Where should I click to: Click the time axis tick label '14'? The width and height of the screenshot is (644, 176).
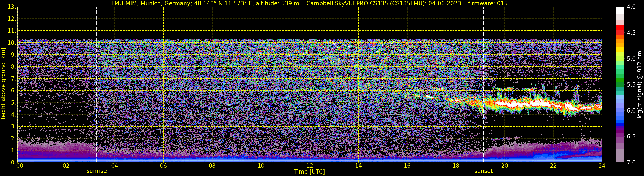point(358,166)
